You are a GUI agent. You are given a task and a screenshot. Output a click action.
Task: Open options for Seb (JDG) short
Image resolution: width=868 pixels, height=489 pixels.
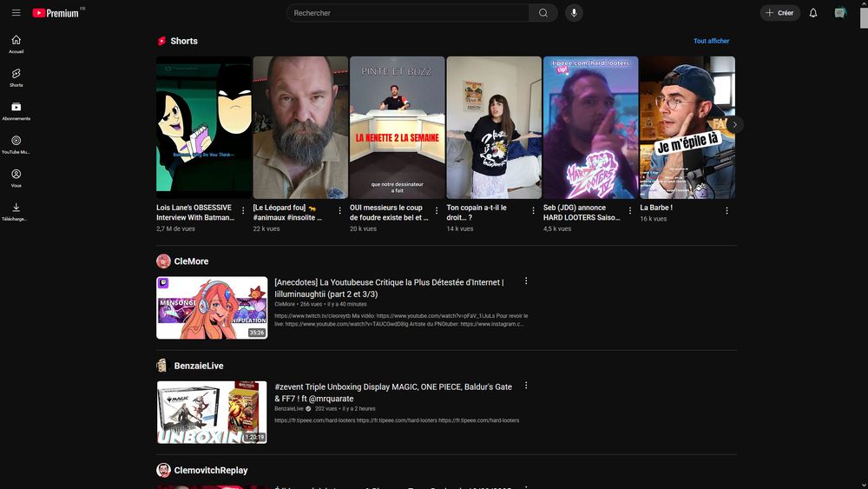point(630,210)
